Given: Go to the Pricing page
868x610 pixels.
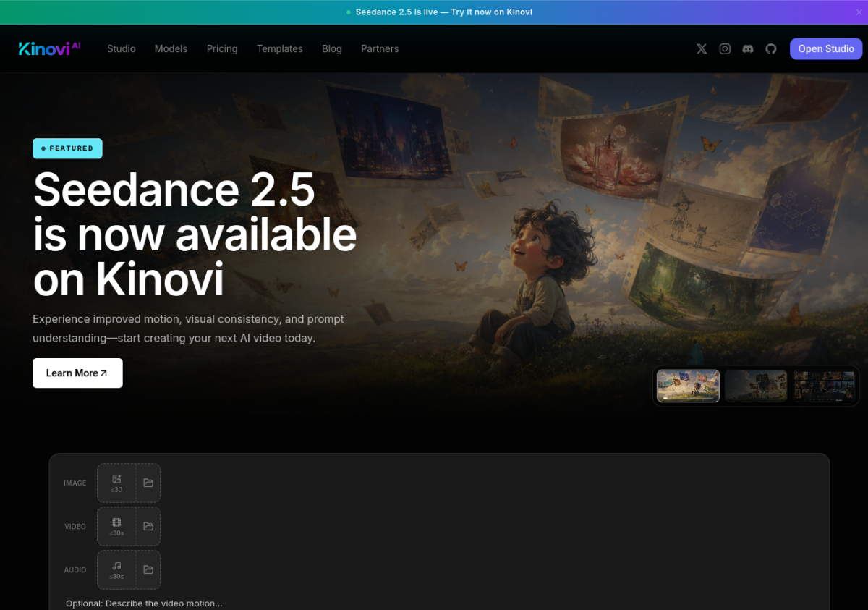Looking at the screenshot, I should [222, 49].
